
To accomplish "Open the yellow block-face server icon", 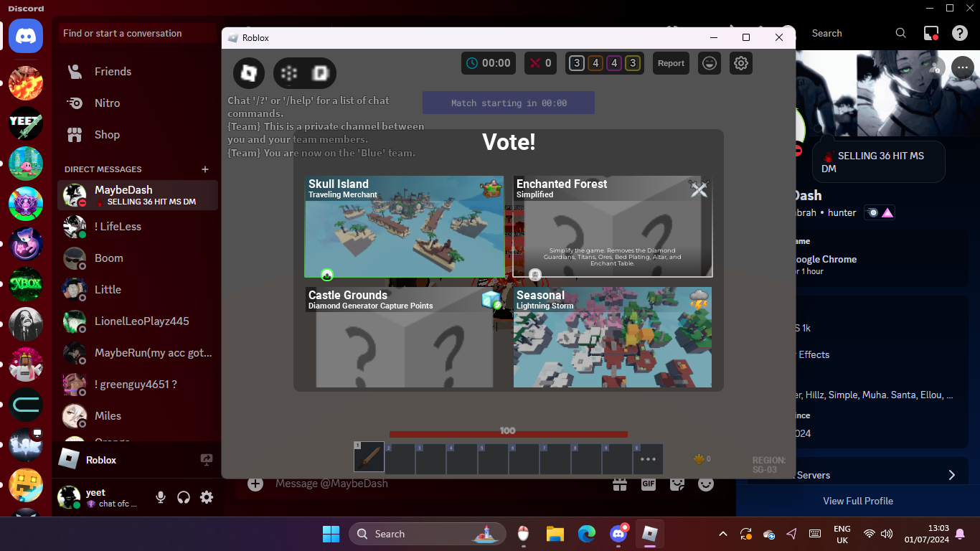I will (26, 486).
